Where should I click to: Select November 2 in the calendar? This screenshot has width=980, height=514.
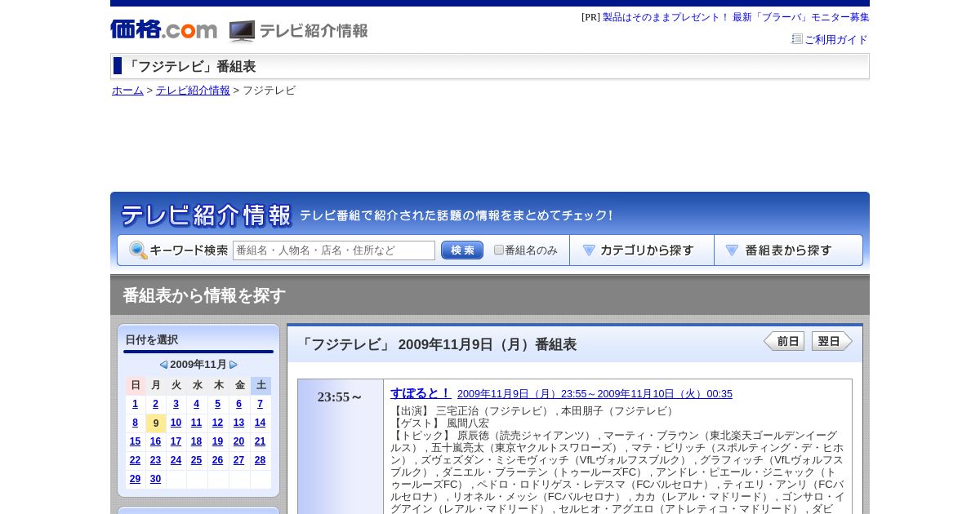156,404
